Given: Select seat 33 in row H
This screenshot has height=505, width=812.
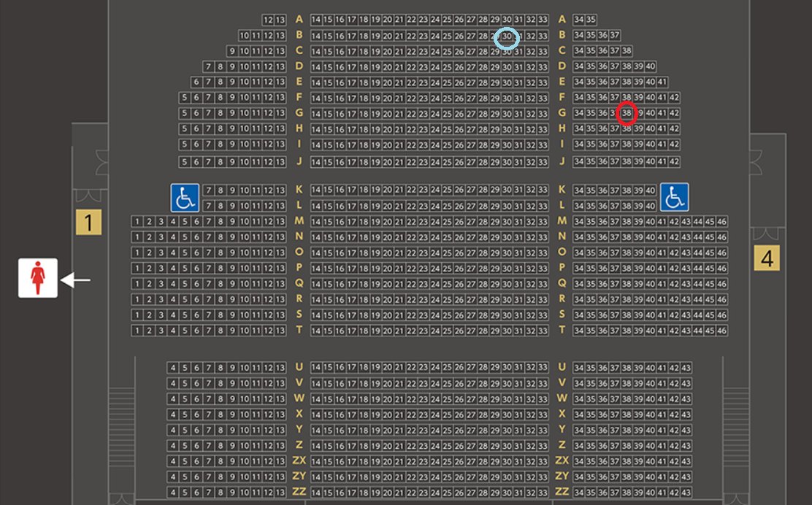Looking at the screenshot, I should pyautogui.click(x=543, y=129).
